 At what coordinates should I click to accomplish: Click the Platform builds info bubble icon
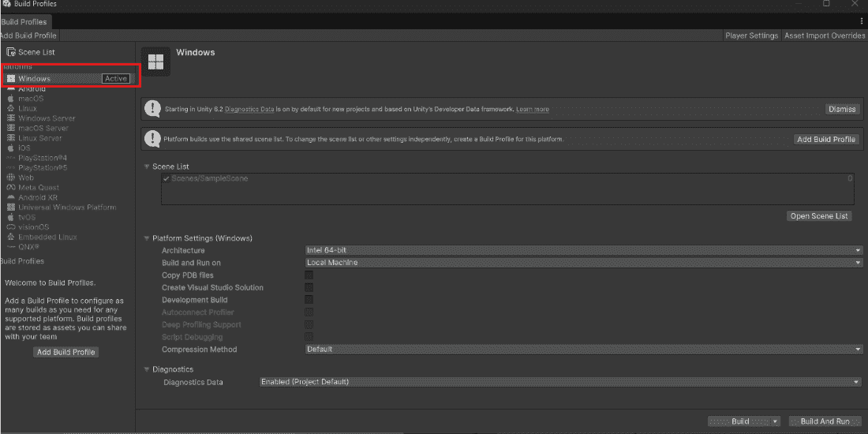coord(152,139)
